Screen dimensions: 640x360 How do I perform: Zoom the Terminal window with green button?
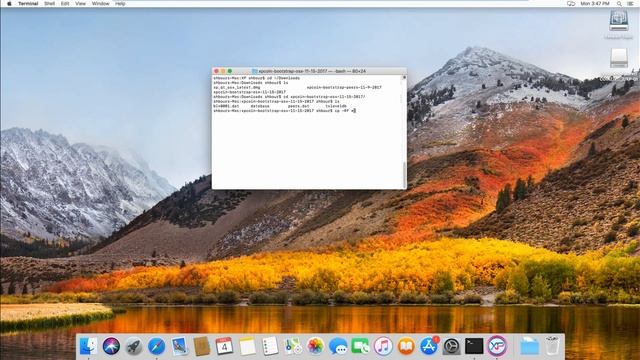pyautogui.click(x=230, y=71)
